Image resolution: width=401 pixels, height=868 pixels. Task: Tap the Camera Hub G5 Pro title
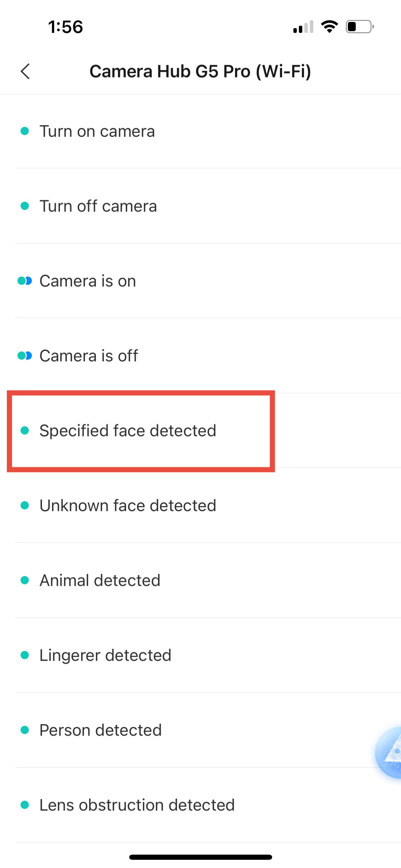tap(200, 72)
